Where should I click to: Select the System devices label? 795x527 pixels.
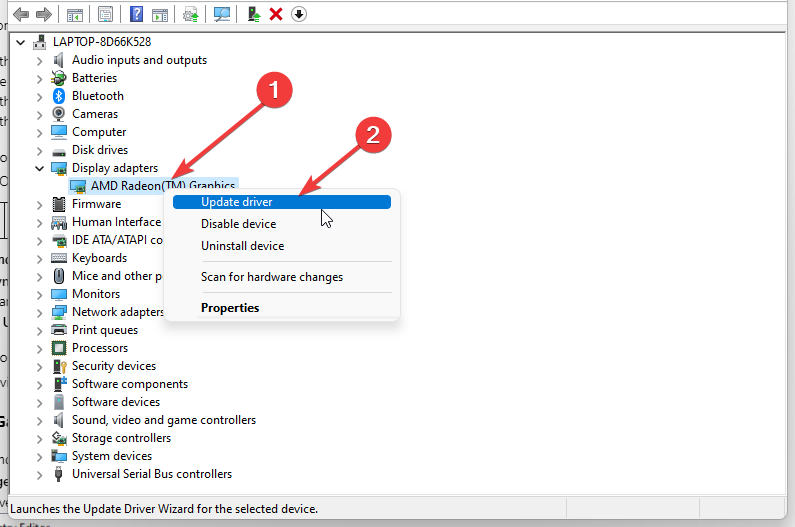pyautogui.click(x=112, y=456)
